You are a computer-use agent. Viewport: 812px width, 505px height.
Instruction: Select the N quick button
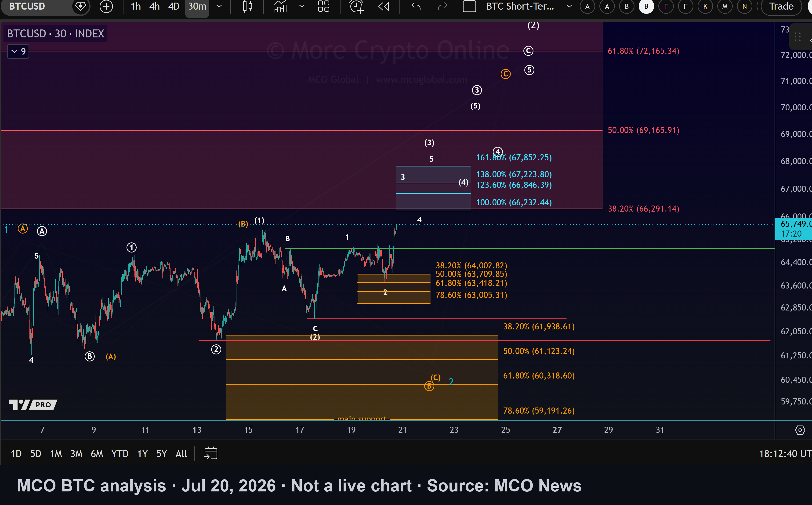[744, 6]
